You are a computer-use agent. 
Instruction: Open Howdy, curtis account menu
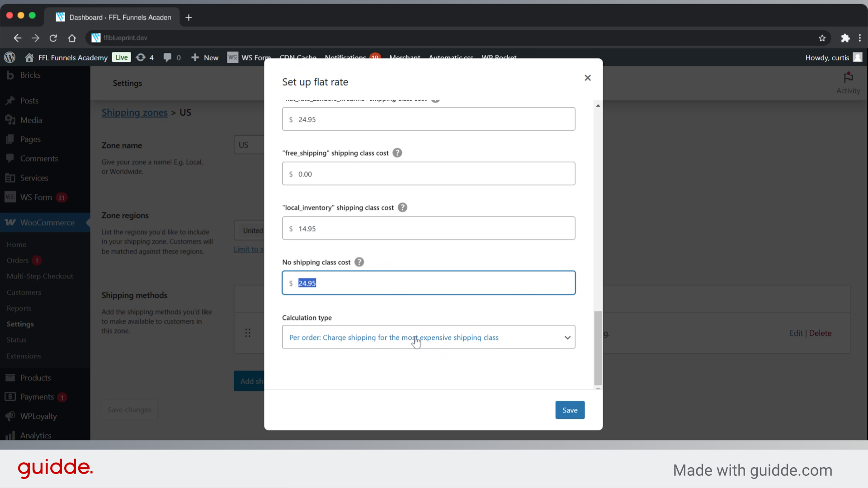point(834,57)
